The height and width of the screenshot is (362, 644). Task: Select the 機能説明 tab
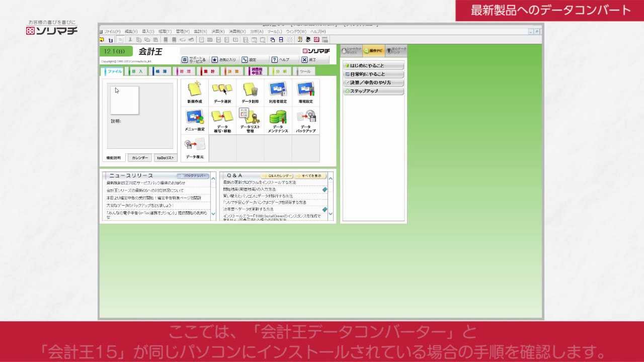(x=114, y=158)
